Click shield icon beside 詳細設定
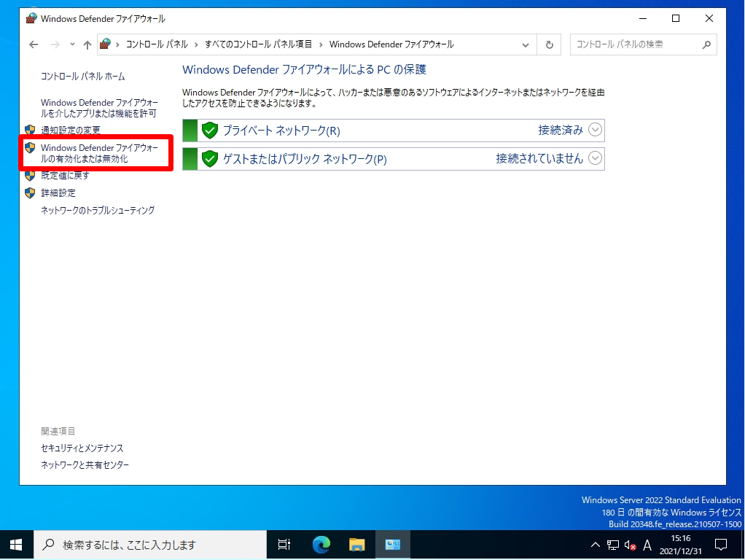 30,193
